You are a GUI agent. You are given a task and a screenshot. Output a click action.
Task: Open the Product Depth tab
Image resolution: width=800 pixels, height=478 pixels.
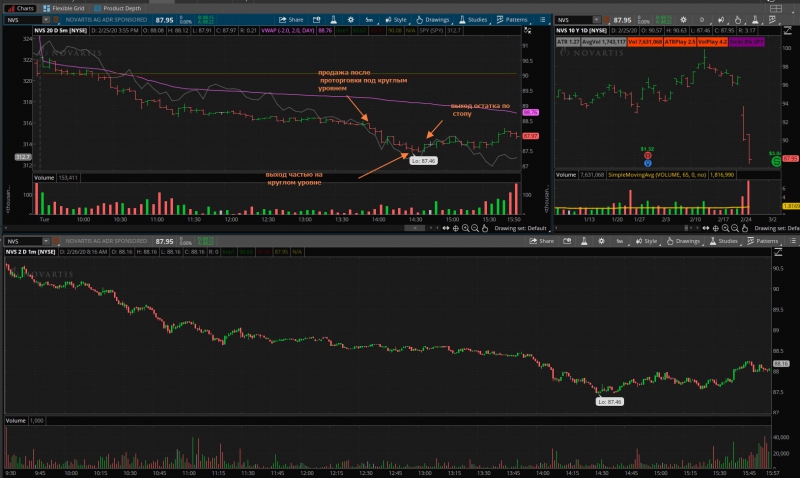118,8
